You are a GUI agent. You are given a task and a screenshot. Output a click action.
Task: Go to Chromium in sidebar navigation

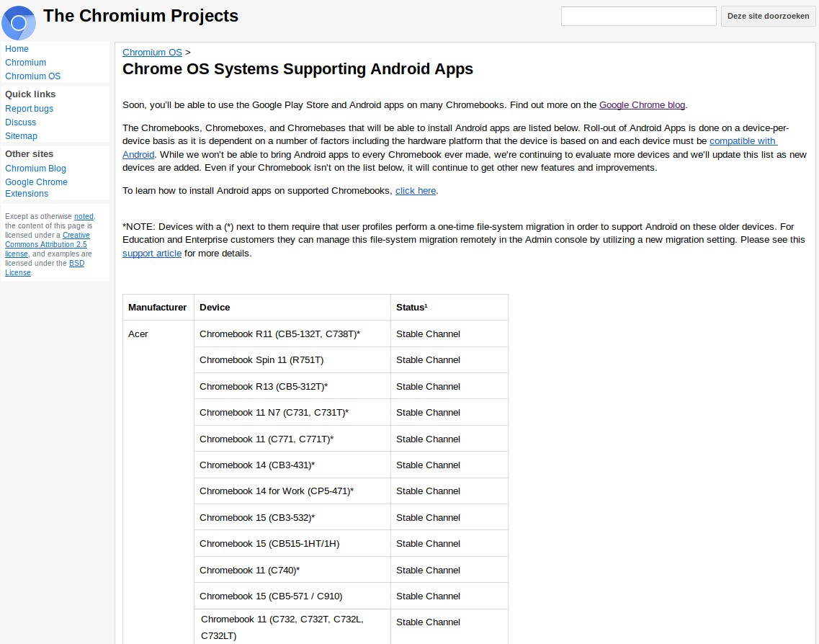tap(25, 63)
